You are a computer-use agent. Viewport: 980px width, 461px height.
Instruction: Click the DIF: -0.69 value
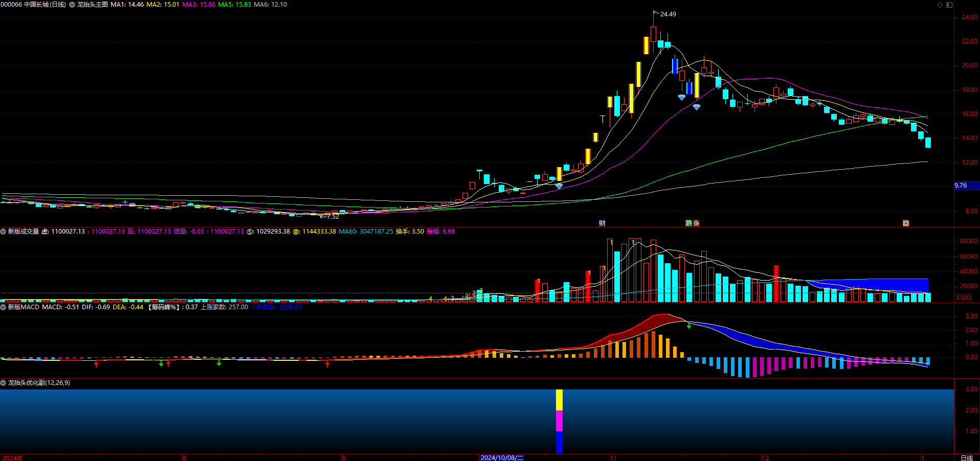click(x=96, y=307)
